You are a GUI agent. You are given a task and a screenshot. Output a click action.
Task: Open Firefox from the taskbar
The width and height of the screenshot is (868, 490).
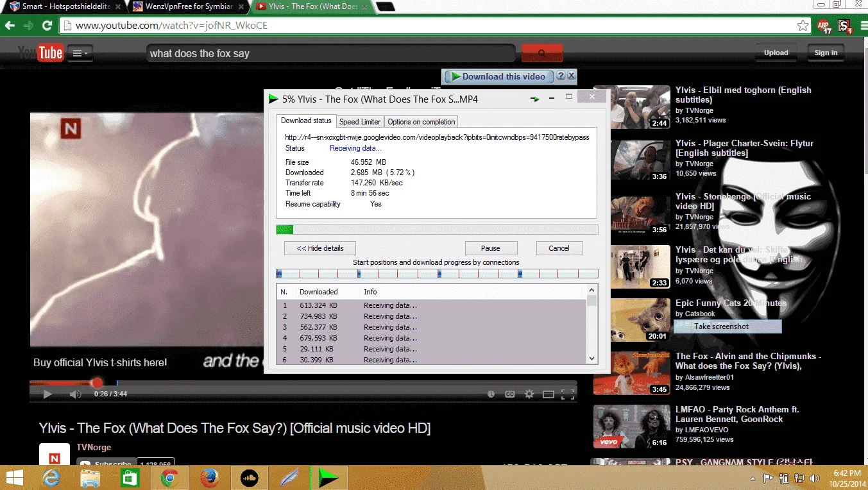click(x=209, y=478)
